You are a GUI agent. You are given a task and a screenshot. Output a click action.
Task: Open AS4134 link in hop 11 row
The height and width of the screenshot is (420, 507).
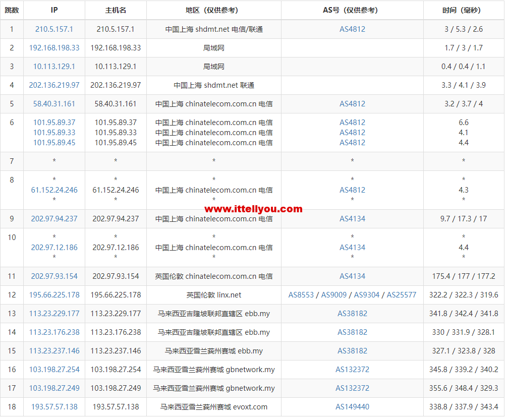click(x=352, y=276)
